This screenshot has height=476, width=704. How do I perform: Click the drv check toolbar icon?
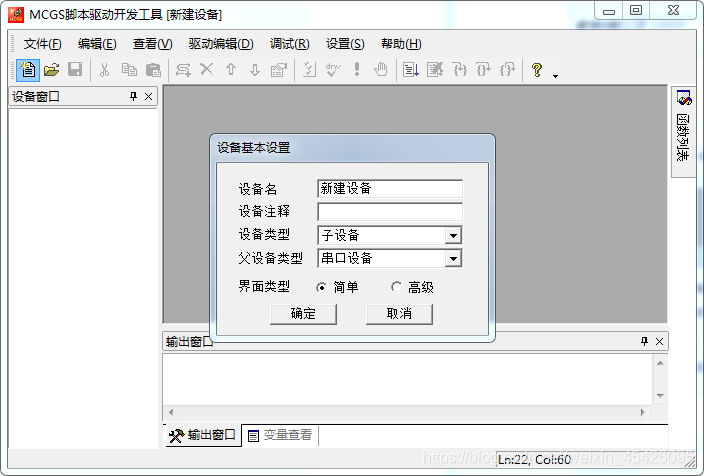click(333, 70)
